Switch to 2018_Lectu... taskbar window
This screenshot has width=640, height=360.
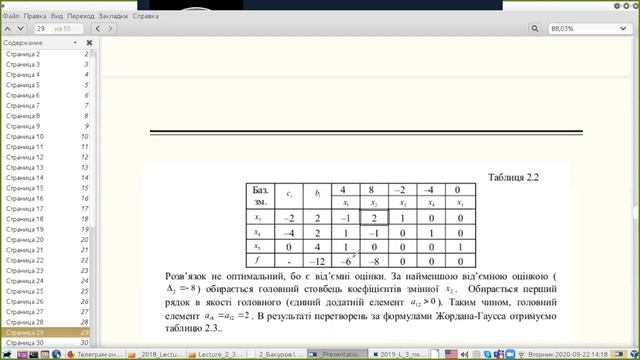[x=155, y=354]
